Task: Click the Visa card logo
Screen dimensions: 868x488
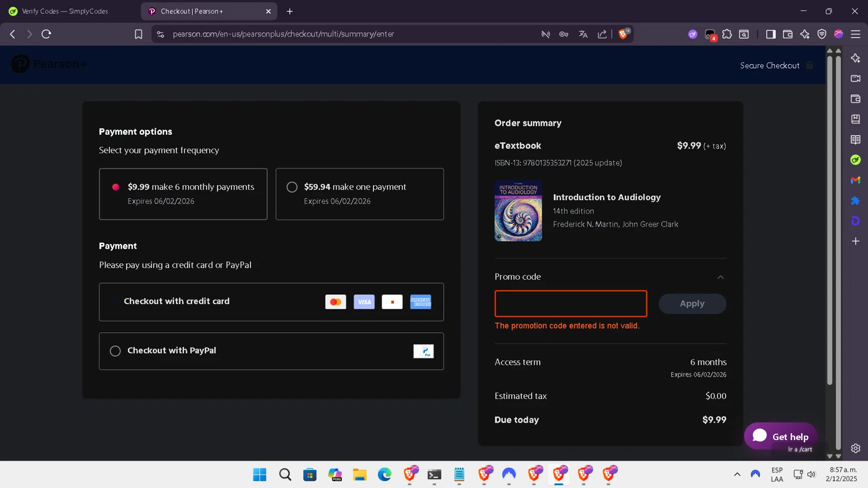Action: coord(364,302)
